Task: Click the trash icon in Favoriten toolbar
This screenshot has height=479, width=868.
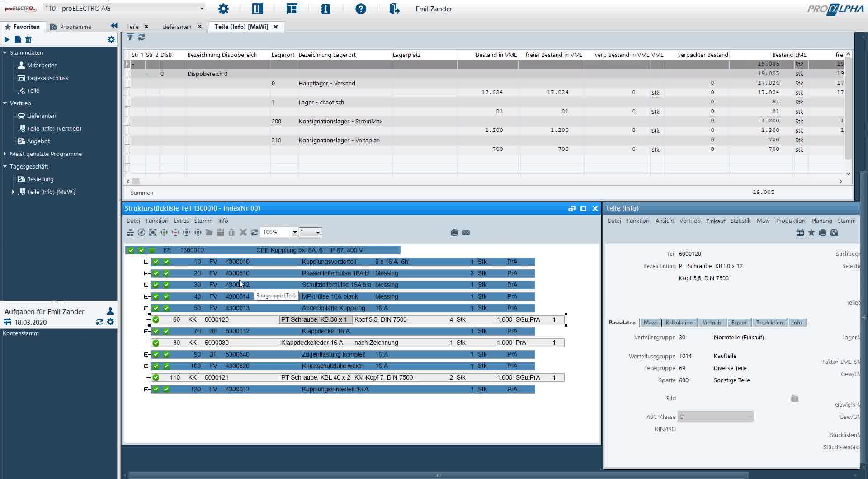Action: coord(28,39)
